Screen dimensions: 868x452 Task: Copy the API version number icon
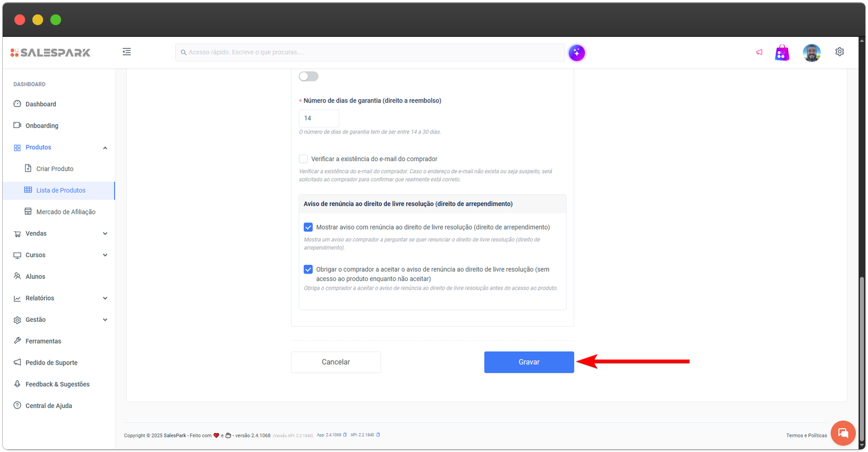(378, 435)
